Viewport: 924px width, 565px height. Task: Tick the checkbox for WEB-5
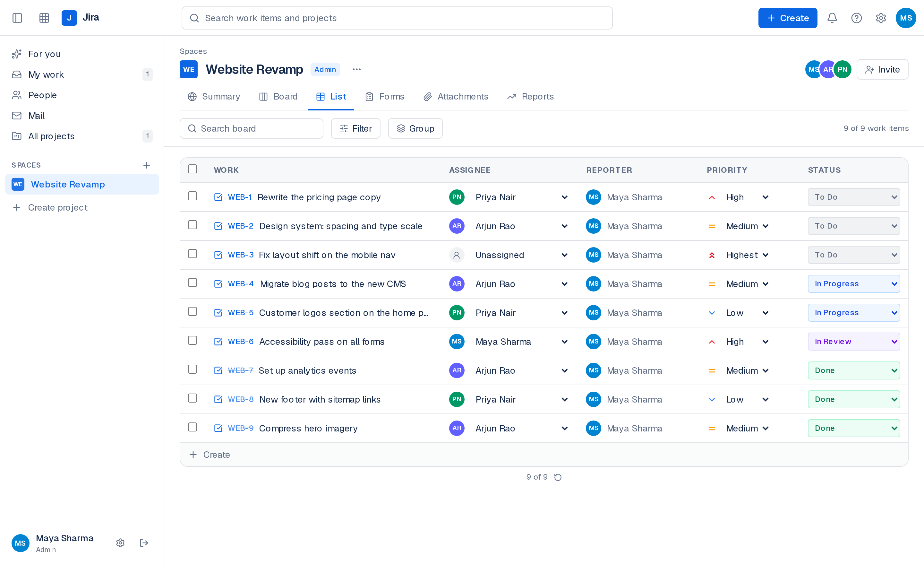point(193,312)
